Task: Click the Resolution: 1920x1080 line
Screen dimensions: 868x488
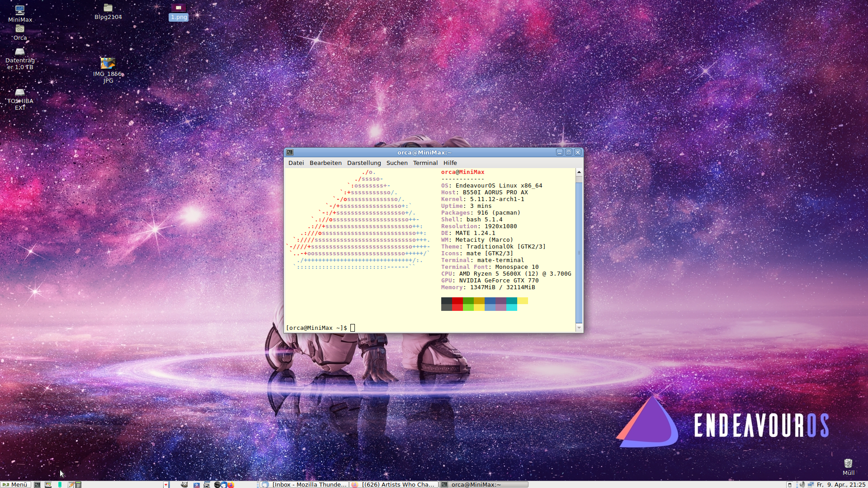Action: (479, 226)
